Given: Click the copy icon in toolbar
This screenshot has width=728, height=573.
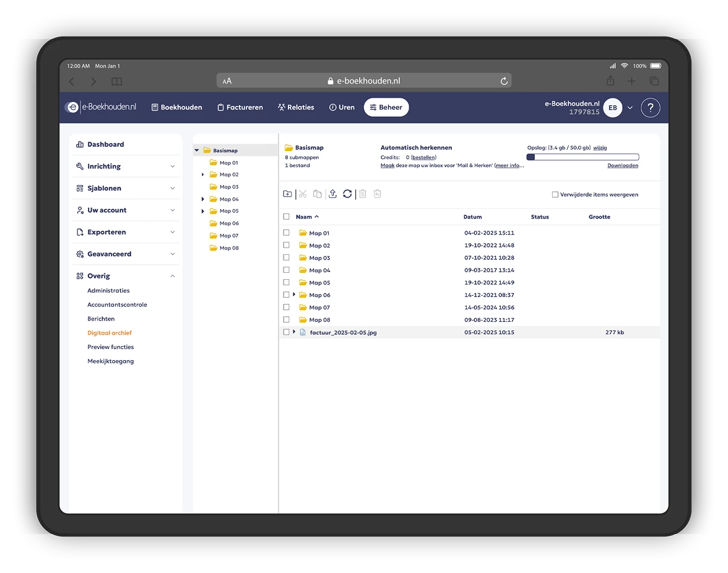Looking at the screenshot, I should tap(317, 194).
